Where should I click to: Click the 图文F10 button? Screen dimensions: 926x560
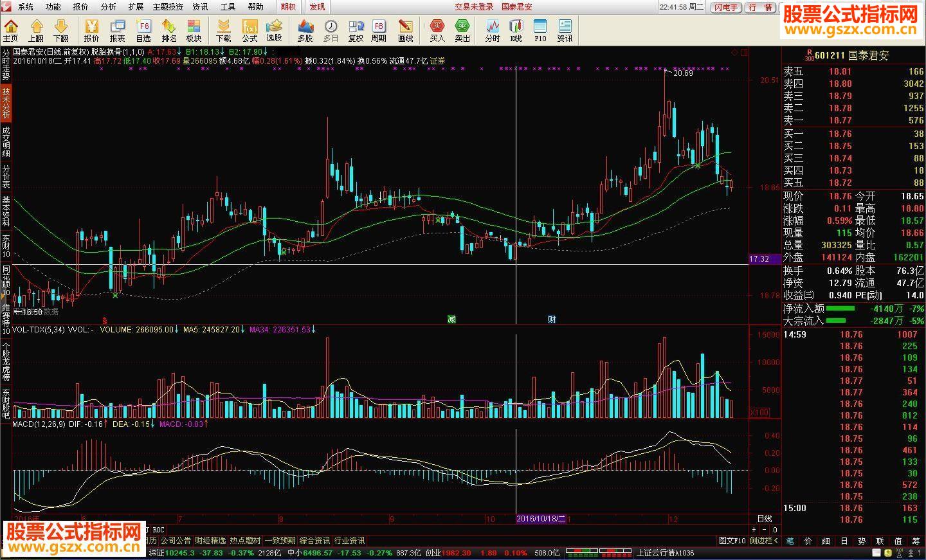(x=732, y=541)
